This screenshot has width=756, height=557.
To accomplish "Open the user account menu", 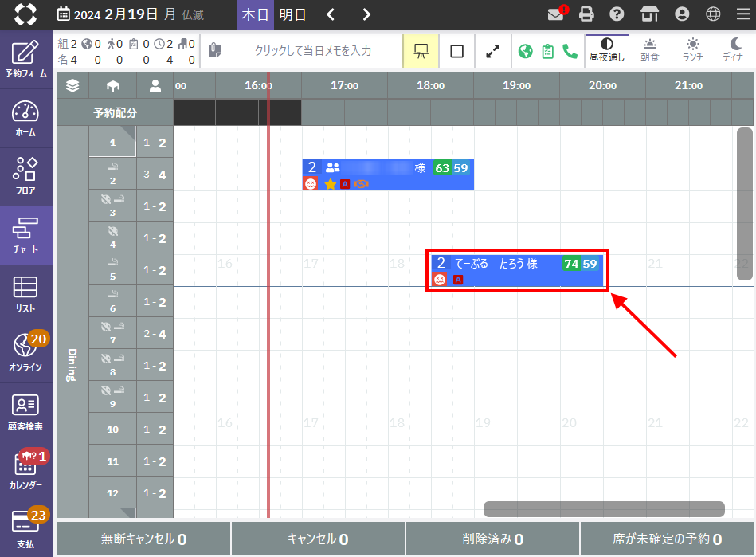I will click(x=682, y=14).
